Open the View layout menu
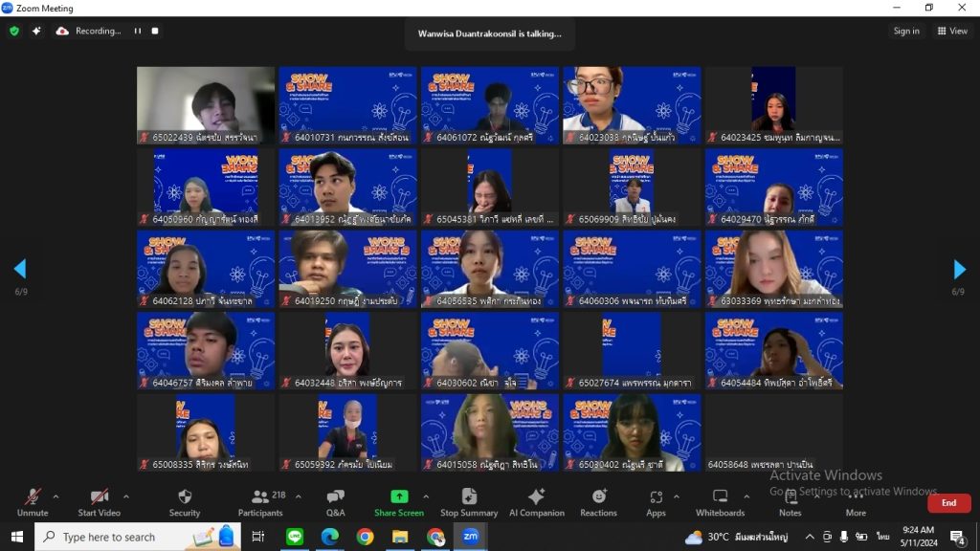Viewport: 980px width, 551px height. point(952,31)
